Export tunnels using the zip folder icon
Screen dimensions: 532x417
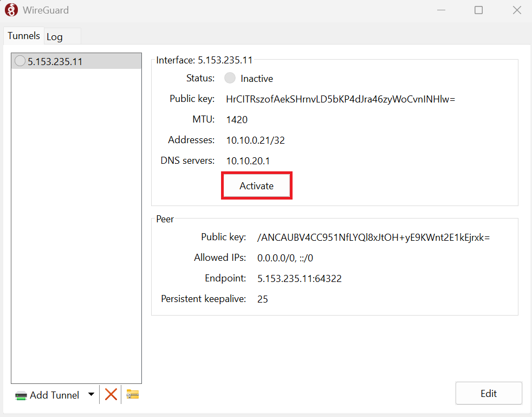click(133, 394)
